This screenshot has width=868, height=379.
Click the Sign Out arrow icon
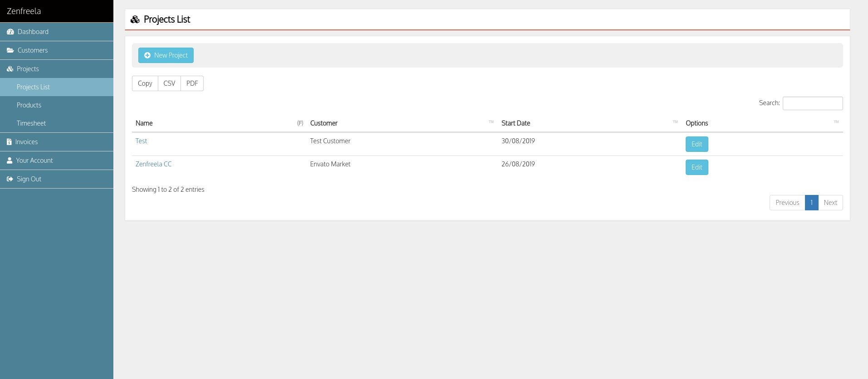[x=10, y=179]
